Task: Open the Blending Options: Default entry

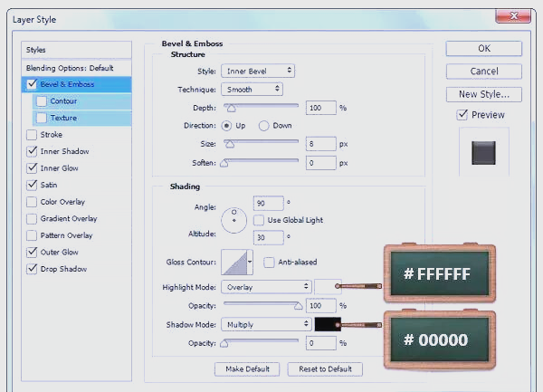Action: click(x=69, y=68)
